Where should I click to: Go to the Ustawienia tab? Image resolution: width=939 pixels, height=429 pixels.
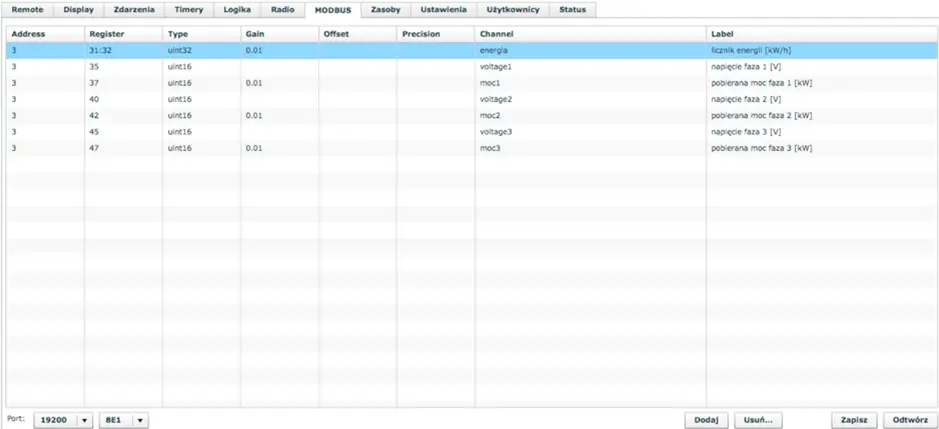[442, 9]
